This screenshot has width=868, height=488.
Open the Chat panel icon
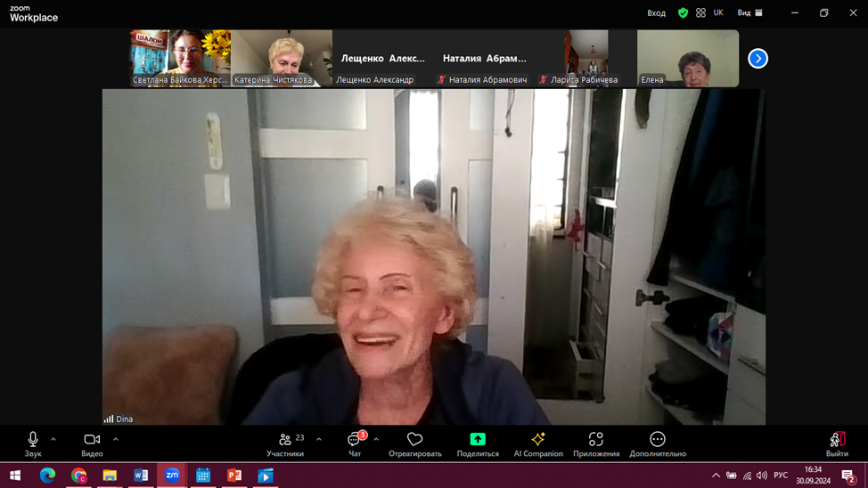coord(355,440)
